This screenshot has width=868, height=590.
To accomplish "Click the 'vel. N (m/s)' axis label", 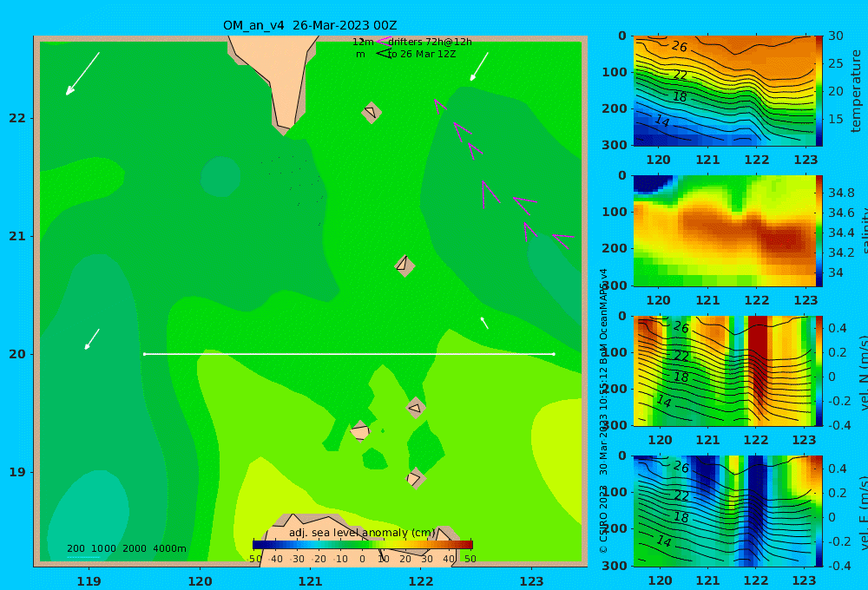I will coord(863,372).
